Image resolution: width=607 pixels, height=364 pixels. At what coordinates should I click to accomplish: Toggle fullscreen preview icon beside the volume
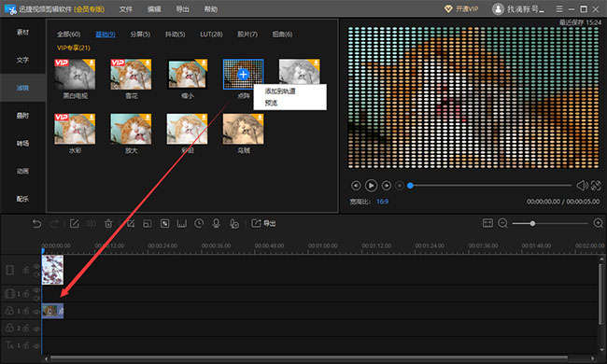click(596, 186)
